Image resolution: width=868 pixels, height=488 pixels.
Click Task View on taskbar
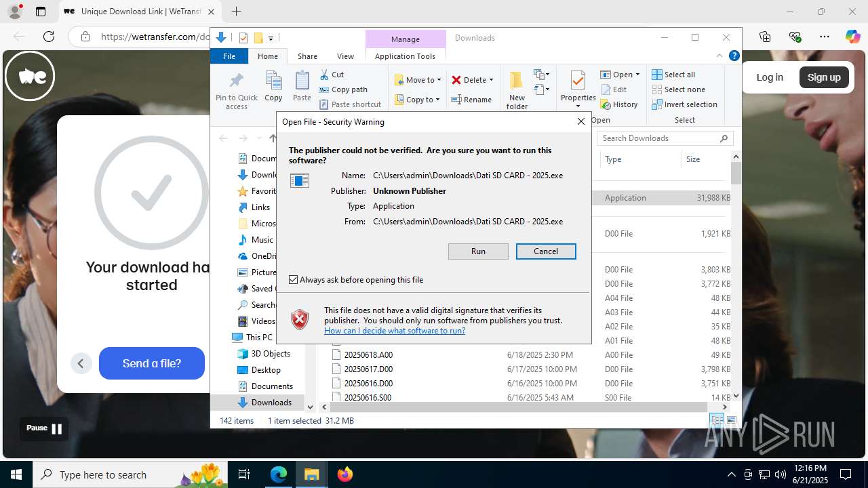click(244, 474)
